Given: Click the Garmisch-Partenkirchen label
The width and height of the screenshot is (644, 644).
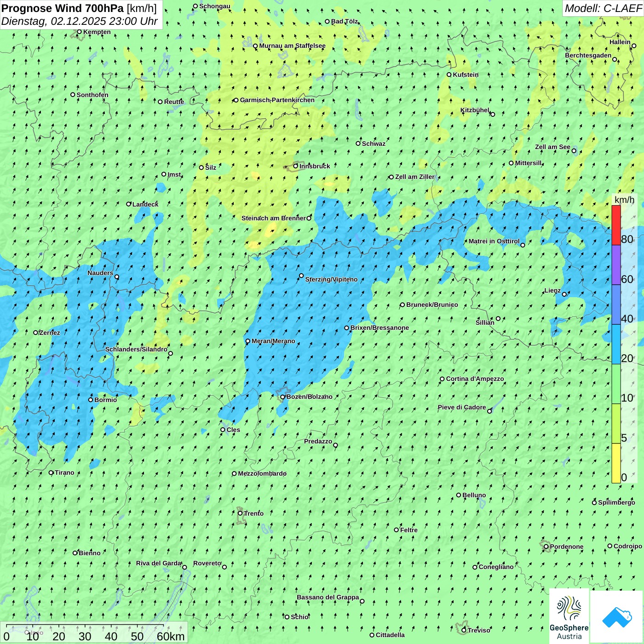Looking at the screenshot, I should 277,100.
